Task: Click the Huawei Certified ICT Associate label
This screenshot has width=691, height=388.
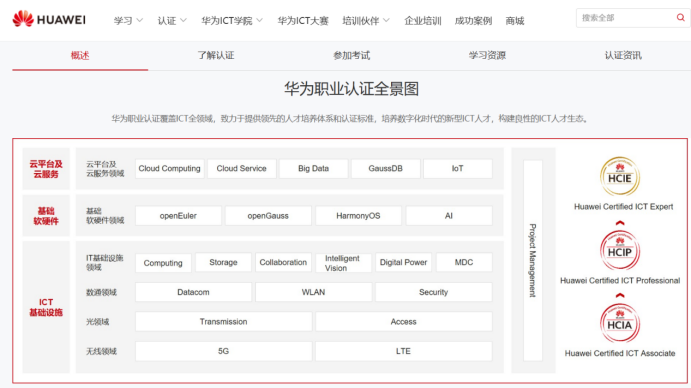Action: (620, 353)
